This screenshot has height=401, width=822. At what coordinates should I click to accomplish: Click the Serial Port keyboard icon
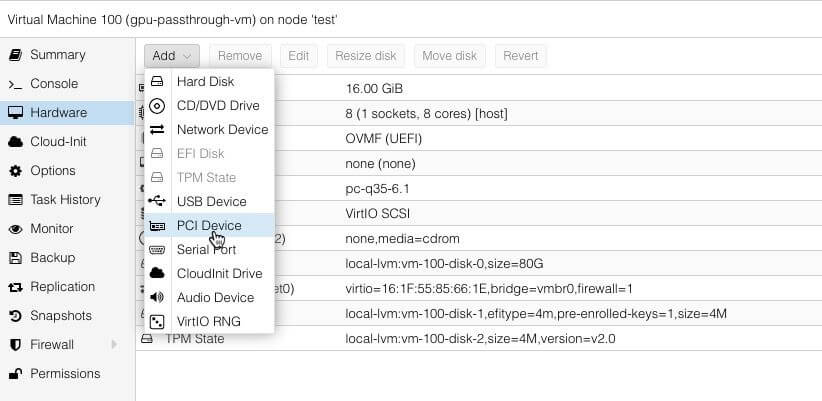157,249
